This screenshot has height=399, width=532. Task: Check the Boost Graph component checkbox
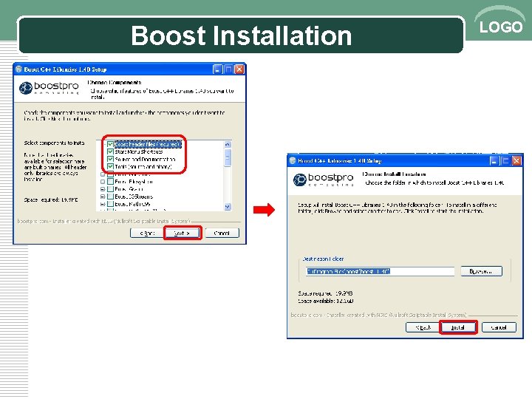pos(110,189)
